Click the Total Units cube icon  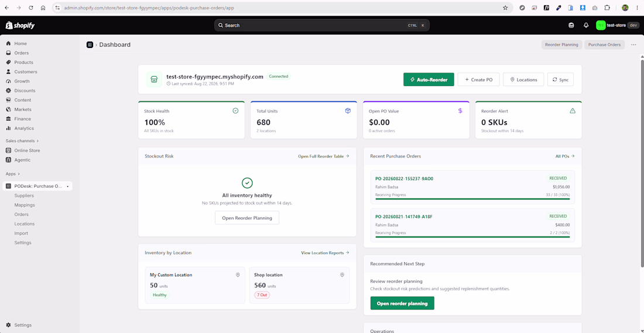click(x=348, y=111)
